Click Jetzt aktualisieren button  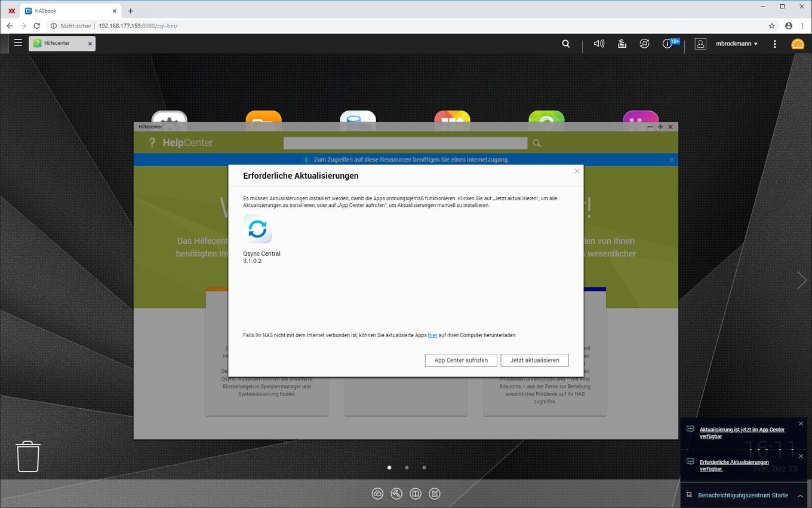(x=534, y=360)
